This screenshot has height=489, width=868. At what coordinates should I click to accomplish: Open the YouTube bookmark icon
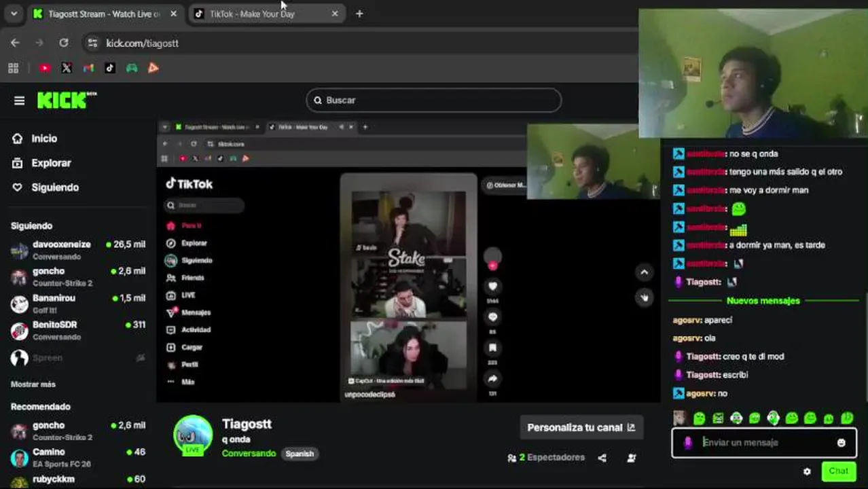(45, 68)
